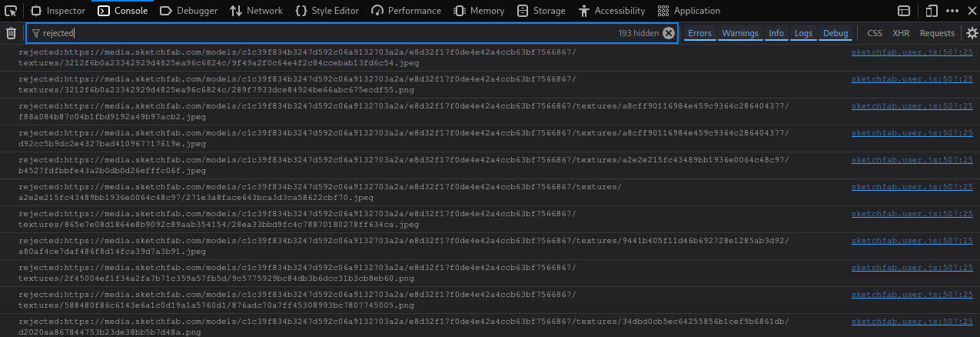Viewport: 980px width, 337px height.
Task: Select log message ending 28ea33bbd9fc4c78870180278ff634ca.jpeg
Action: pos(297,219)
